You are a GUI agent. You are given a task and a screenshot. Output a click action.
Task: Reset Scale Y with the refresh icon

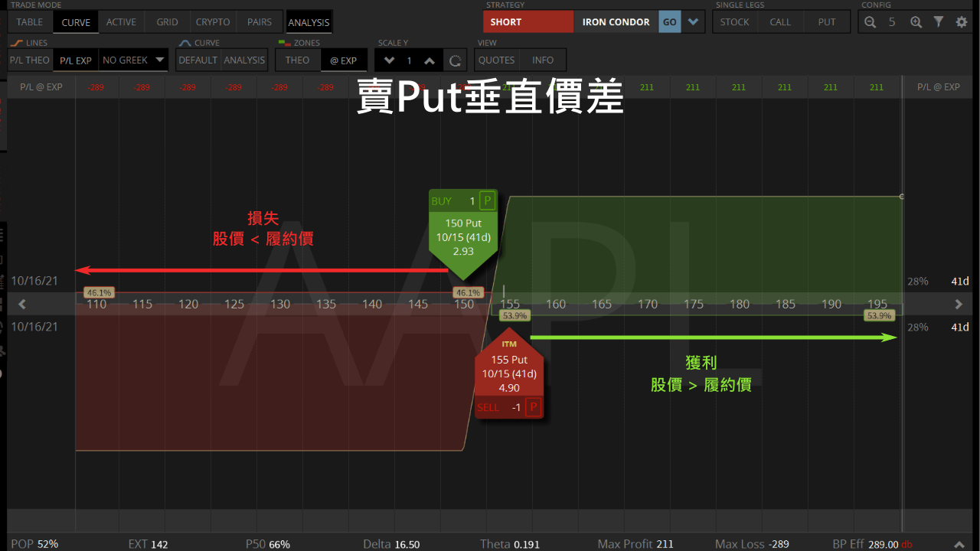pos(456,60)
